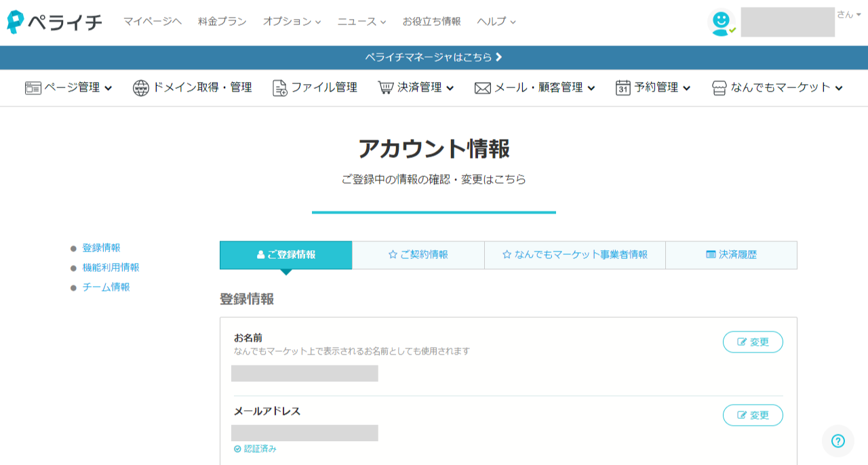Screen dimensions: 868x465
Task: Click the 認証済み status text
Action: (260, 449)
